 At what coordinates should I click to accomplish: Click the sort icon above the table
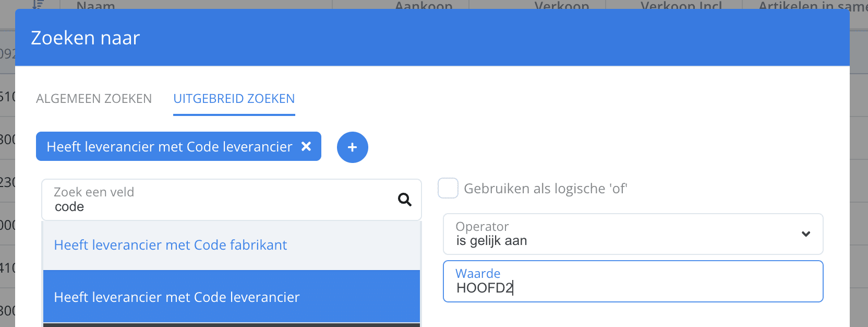click(x=38, y=5)
